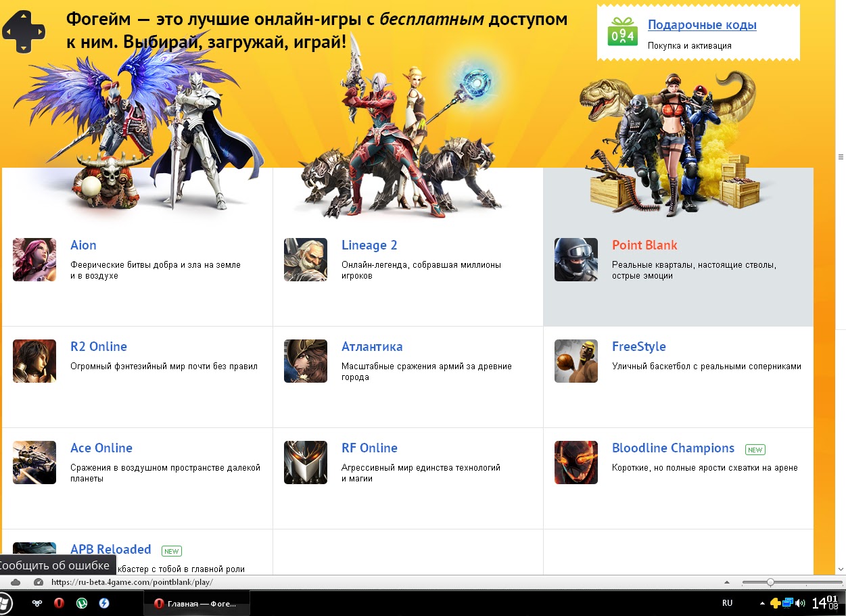
Task: Open the Lineage 2 game icon
Action: pyautogui.click(x=306, y=260)
